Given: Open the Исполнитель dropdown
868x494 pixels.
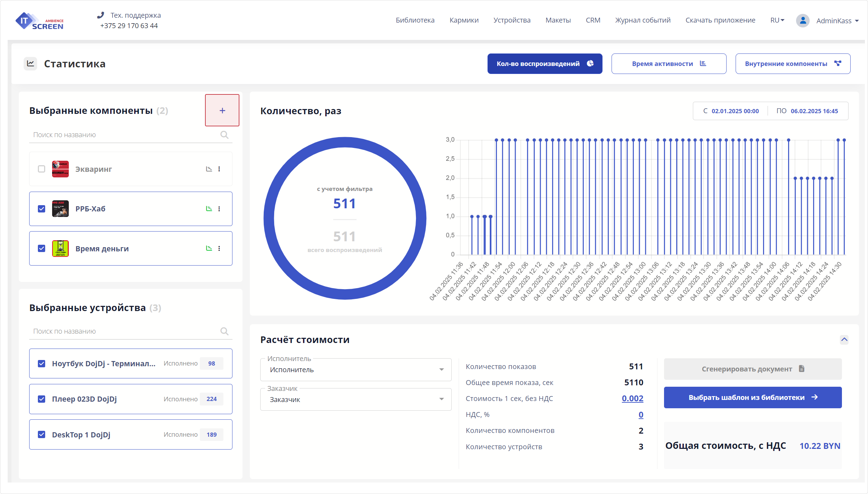Looking at the screenshot, I should [x=356, y=370].
